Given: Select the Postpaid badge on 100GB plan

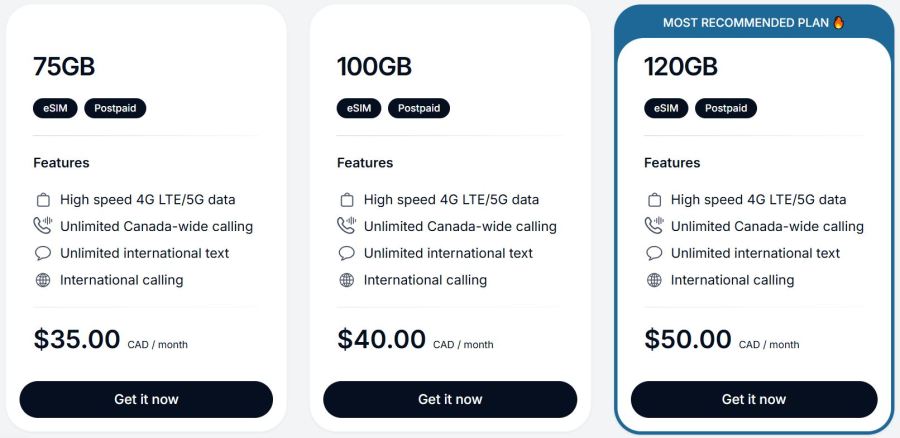Looking at the screenshot, I should click(419, 108).
